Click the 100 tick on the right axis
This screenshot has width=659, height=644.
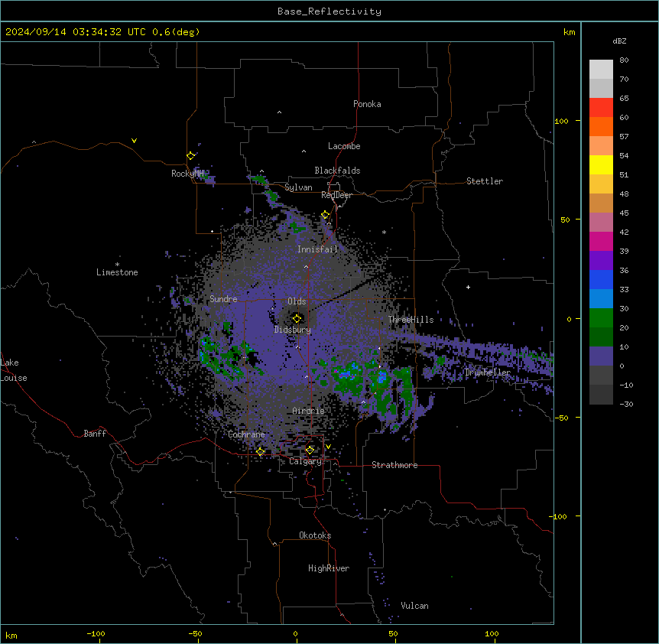(561, 121)
